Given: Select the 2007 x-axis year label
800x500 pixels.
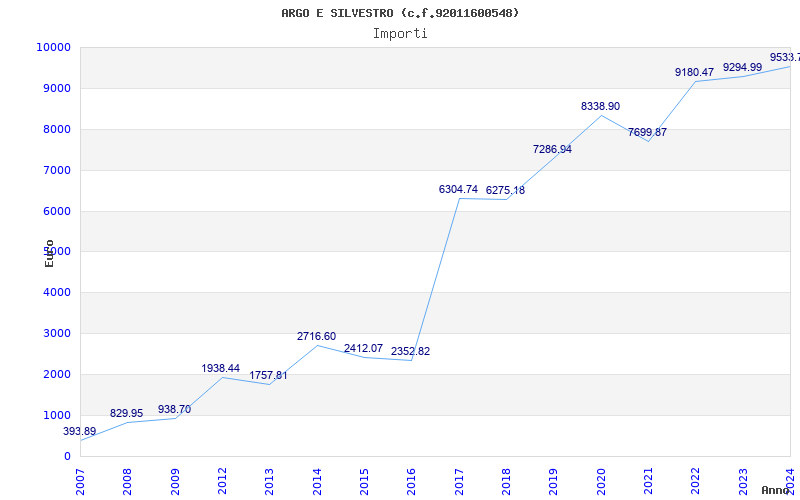Looking at the screenshot, I should click(81, 479).
